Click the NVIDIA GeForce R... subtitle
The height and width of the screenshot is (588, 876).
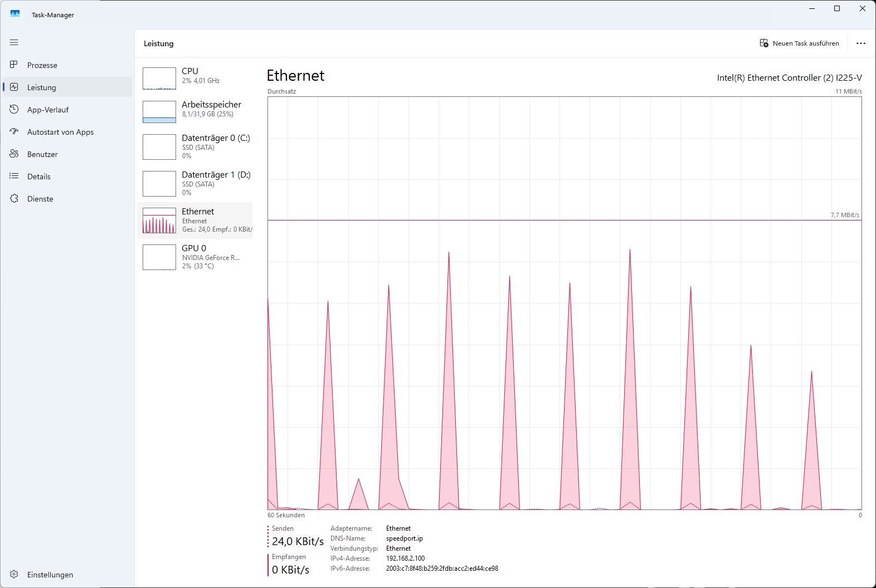click(211, 258)
